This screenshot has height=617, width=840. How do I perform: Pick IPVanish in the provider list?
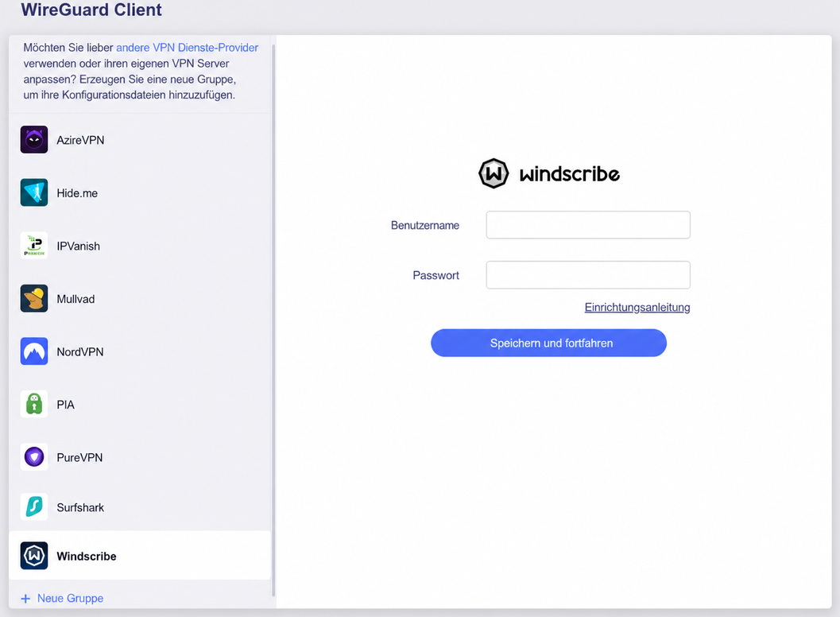pos(140,246)
